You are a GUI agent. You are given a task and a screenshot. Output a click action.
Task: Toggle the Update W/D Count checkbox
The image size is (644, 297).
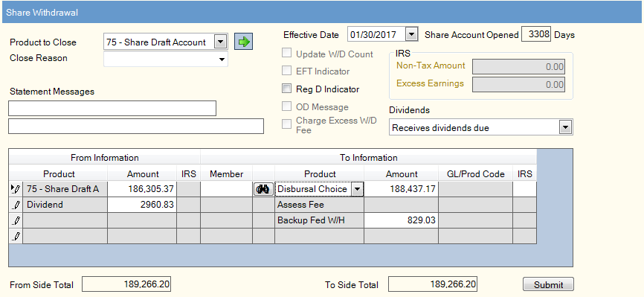pos(287,54)
